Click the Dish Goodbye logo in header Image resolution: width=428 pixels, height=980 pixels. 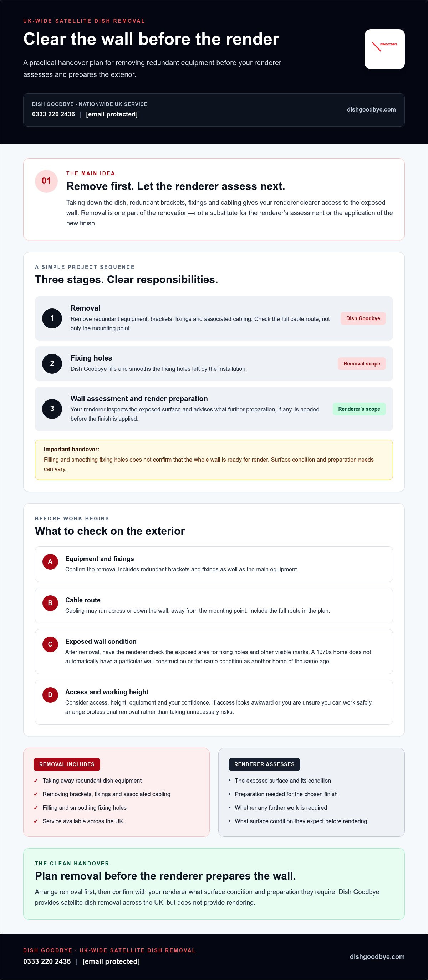384,49
